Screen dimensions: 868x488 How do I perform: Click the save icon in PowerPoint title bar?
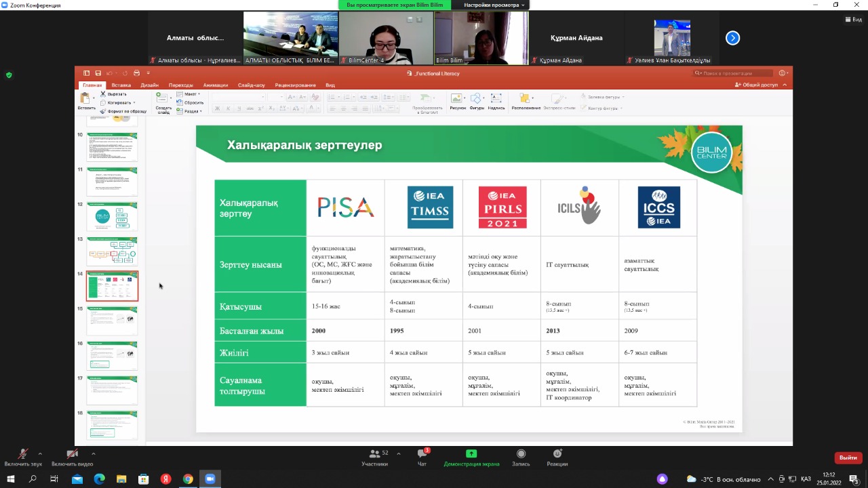98,73
